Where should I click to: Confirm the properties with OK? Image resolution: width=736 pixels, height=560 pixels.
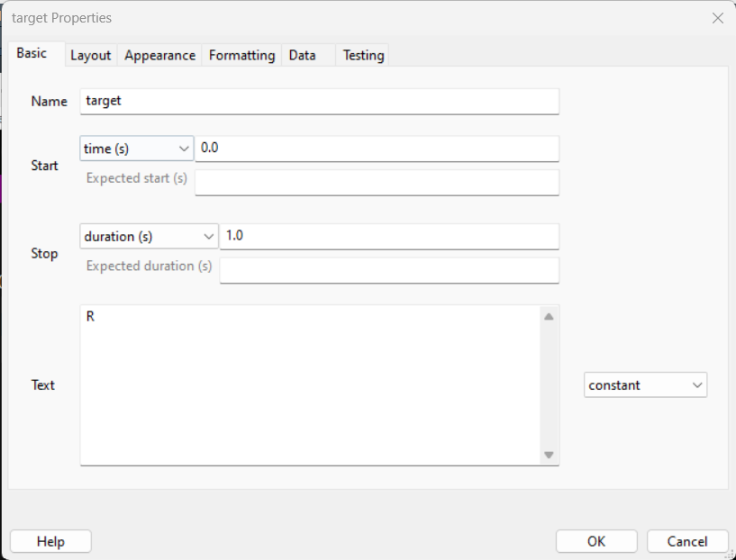click(x=596, y=541)
